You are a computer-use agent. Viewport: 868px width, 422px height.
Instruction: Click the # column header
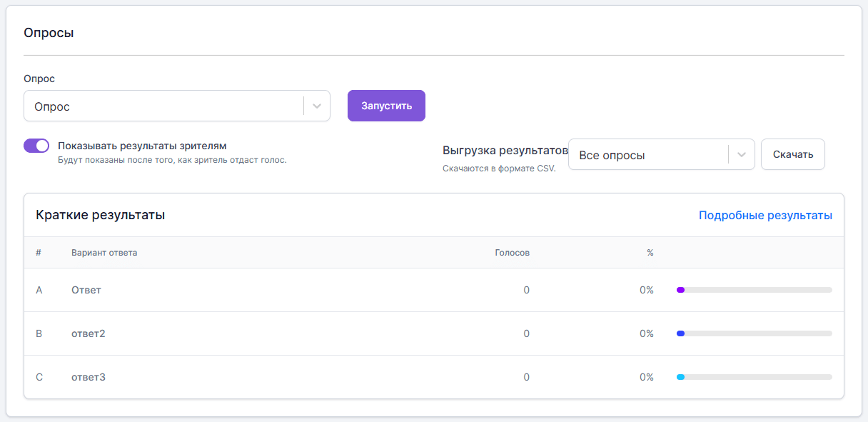39,253
